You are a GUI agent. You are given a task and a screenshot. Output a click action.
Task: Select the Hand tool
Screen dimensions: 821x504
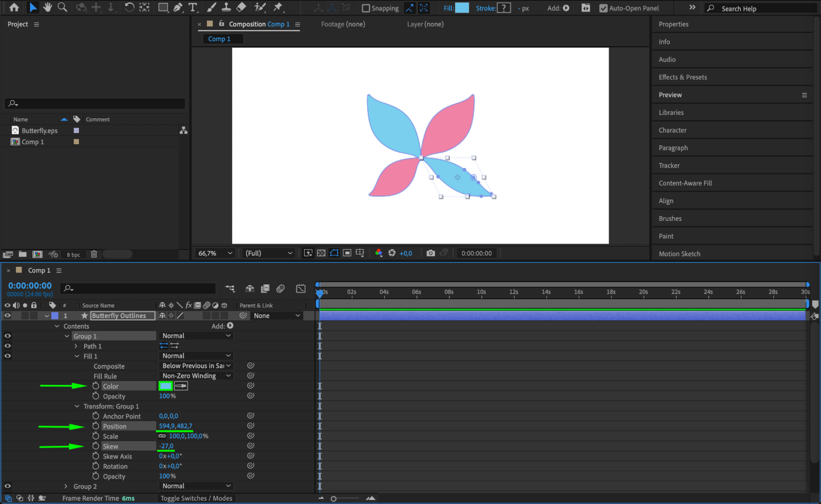click(x=47, y=7)
